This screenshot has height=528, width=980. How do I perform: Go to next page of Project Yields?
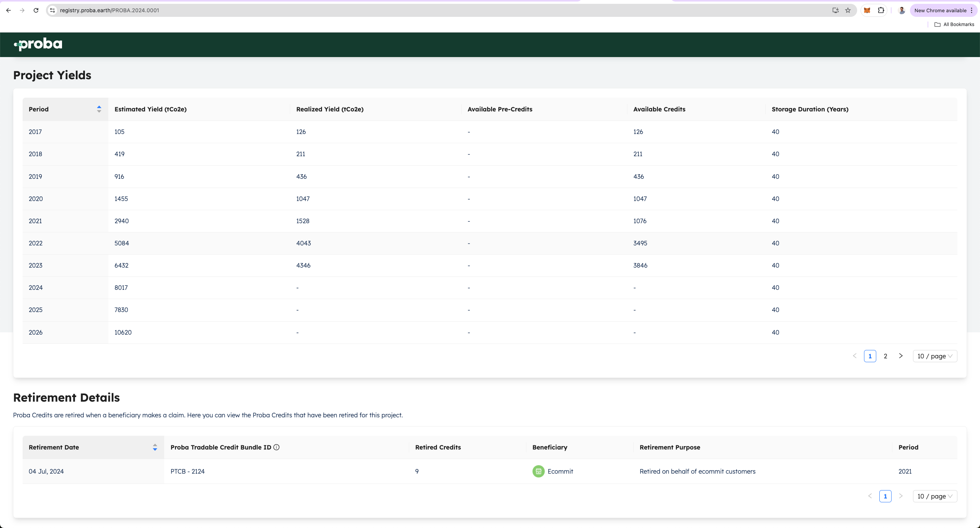(901, 356)
